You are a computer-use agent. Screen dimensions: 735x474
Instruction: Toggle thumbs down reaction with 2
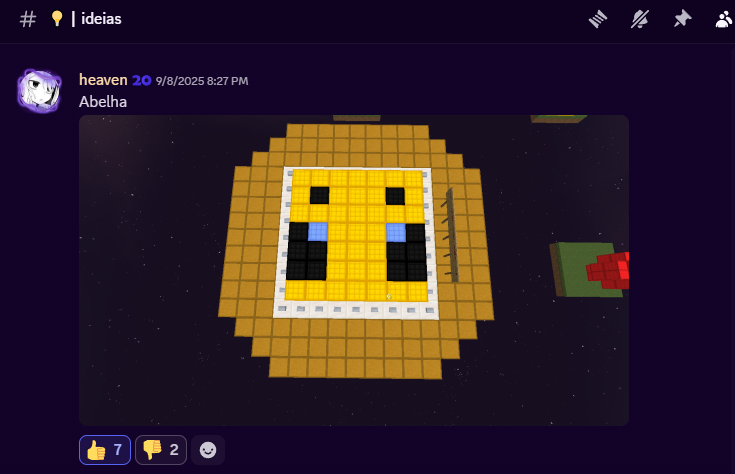pyautogui.click(x=161, y=450)
